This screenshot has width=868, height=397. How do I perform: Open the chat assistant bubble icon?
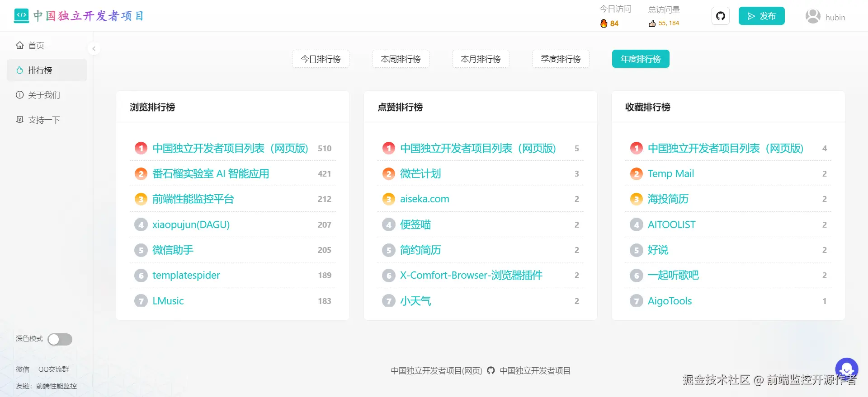point(847,369)
